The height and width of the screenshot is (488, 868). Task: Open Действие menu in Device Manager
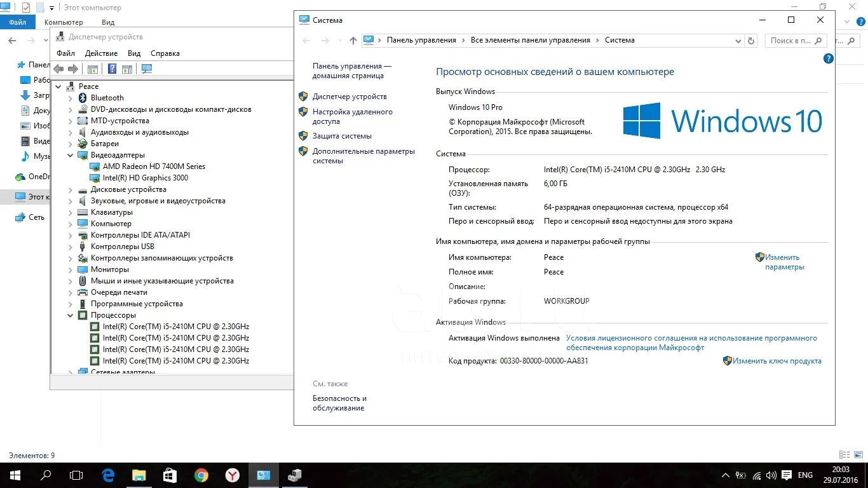pos(101,53)
